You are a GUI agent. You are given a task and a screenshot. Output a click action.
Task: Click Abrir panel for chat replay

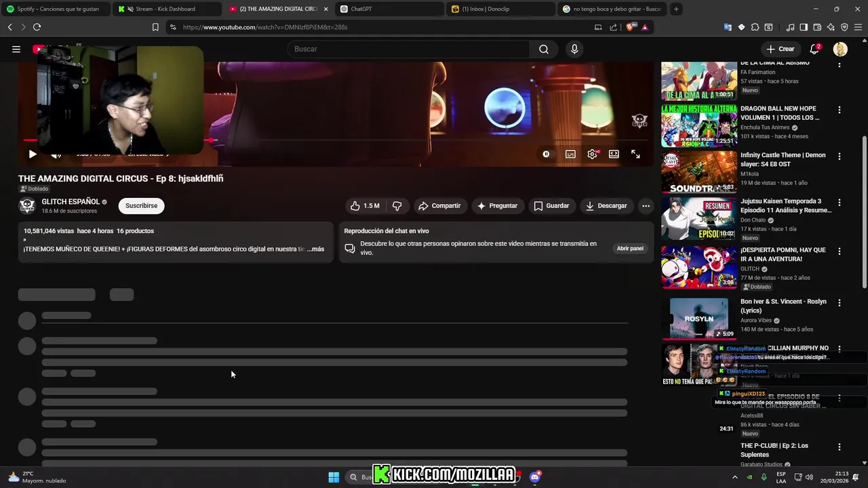630,248
